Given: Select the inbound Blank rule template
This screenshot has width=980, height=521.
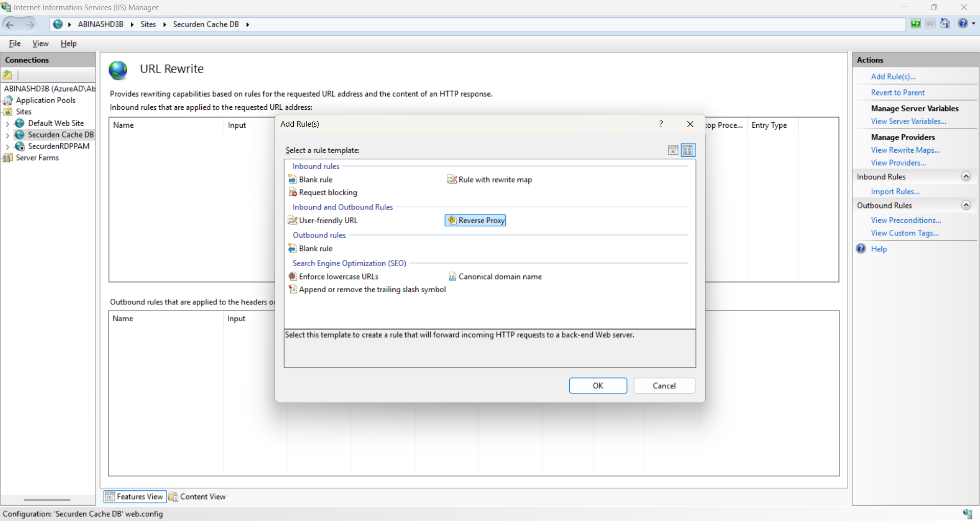Looking at the screenshot, I should point(311,179).
